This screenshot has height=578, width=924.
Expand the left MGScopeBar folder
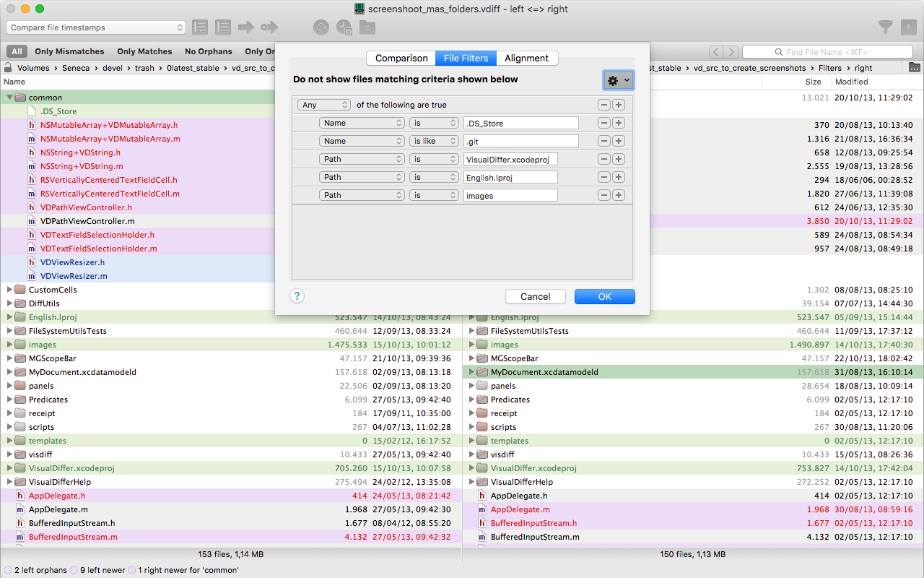pyautogui.click(x=9, y=358)
